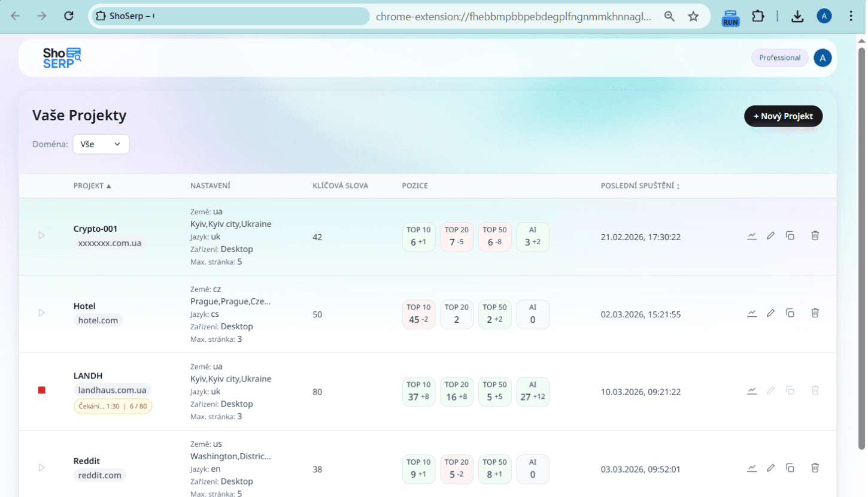Edit the LANDH project pencil icon
The image size is (868, 497).
tap(771, 390)
